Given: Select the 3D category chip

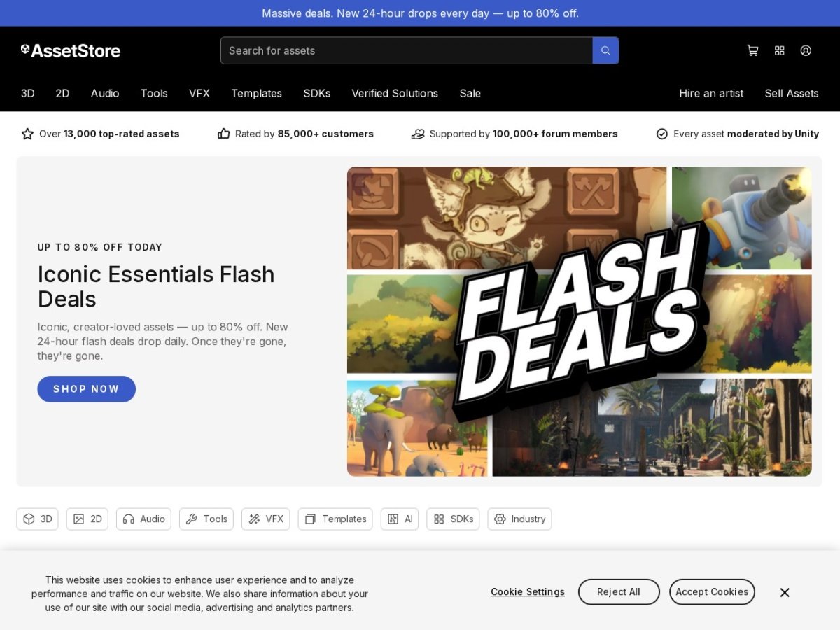Looking at the screenshot, I should click(x=38, y=519).
